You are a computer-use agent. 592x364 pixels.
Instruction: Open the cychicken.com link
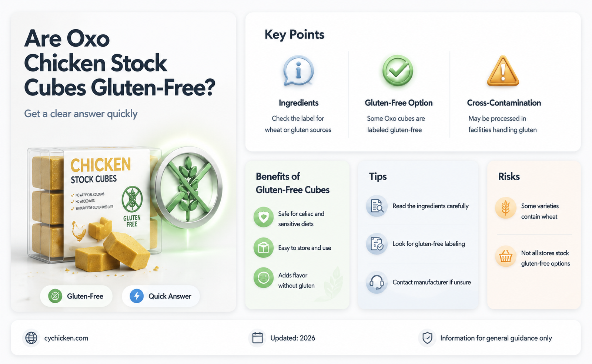point(66,338)
